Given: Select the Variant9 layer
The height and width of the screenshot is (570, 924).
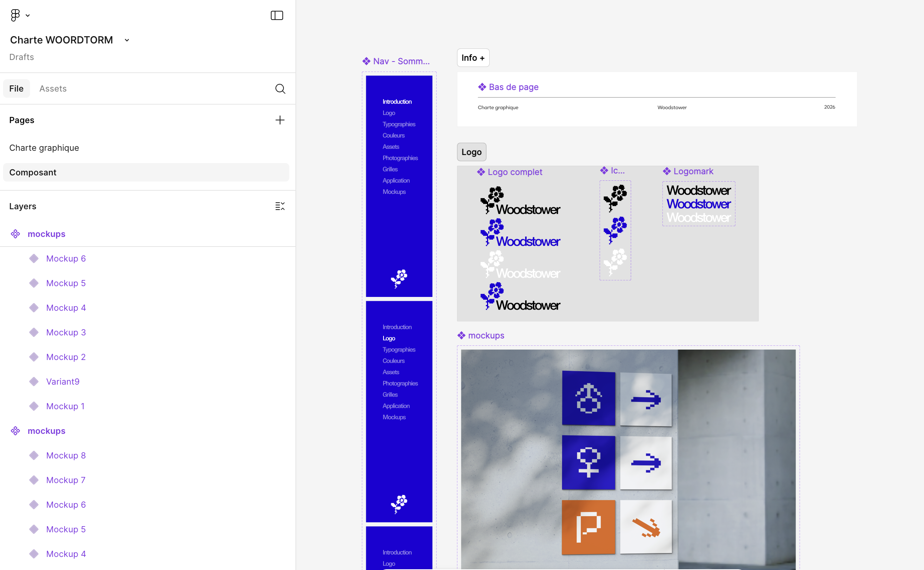Looking at the screenshot, I should pyautogui.click(x=63, y=382).
